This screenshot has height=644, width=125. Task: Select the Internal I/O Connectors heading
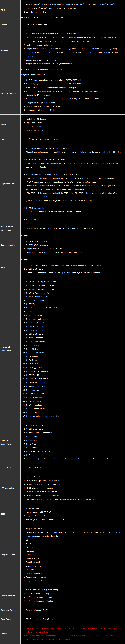[x=6, y=349]
